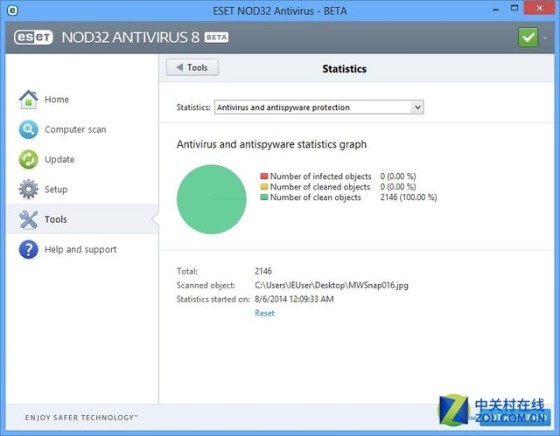Click the green statistics pie chart
Screen dimensions: 560x436
click(211, 199)
